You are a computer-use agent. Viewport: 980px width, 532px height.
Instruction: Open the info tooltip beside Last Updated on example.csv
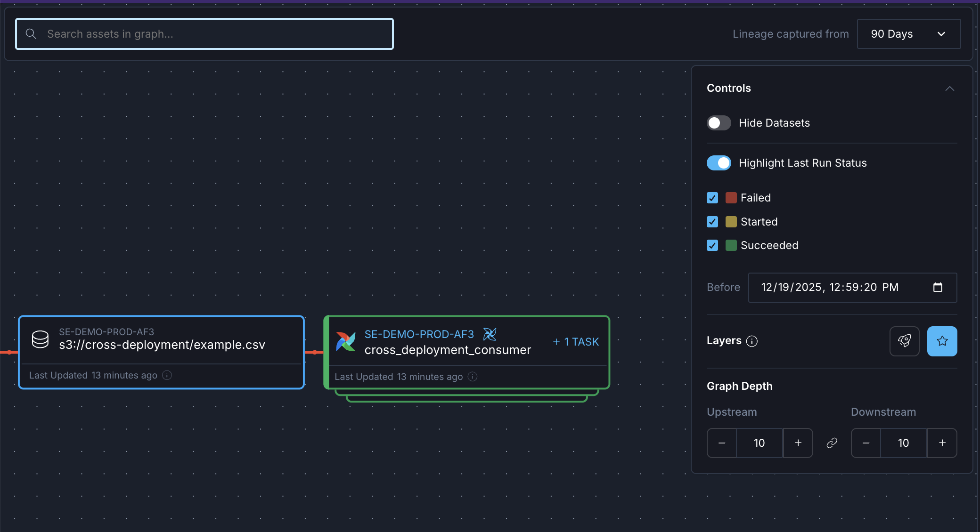click(167, 375)
